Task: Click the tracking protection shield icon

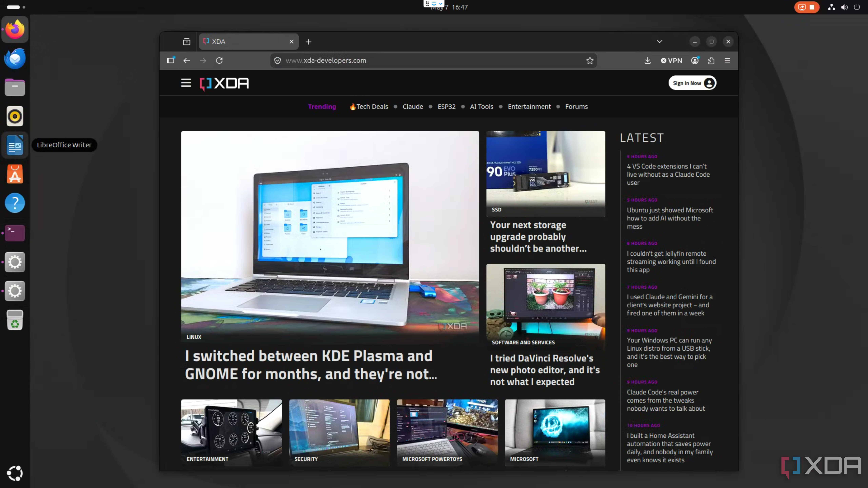Action: click(x=277, y=60)
